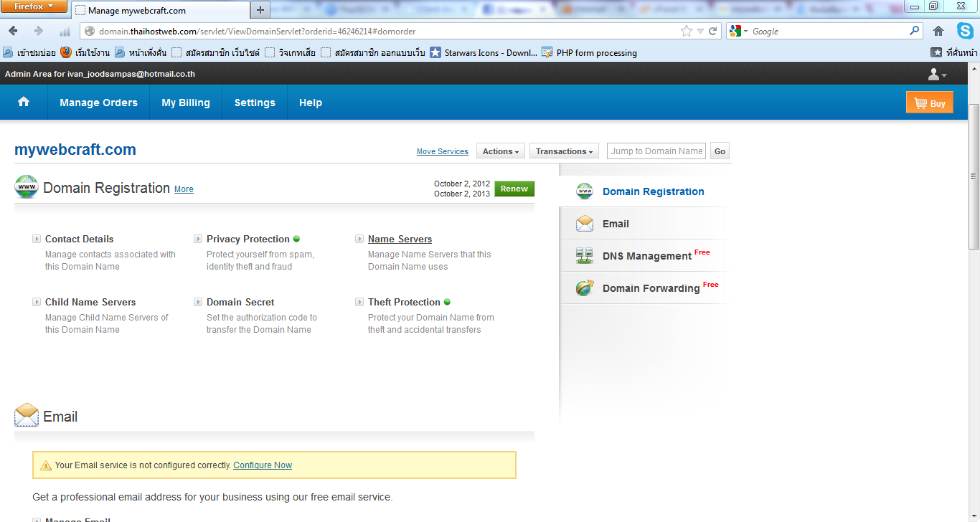Click the page vertical scrollbar thumb
The width and height of the screenshot is (980, 522).
974,176
